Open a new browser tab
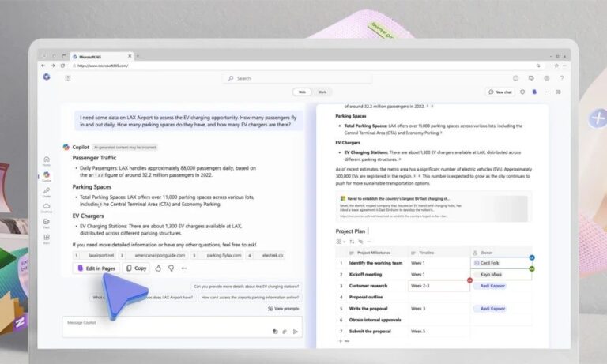This screenshot has height=364, width=607. point(138,56)
